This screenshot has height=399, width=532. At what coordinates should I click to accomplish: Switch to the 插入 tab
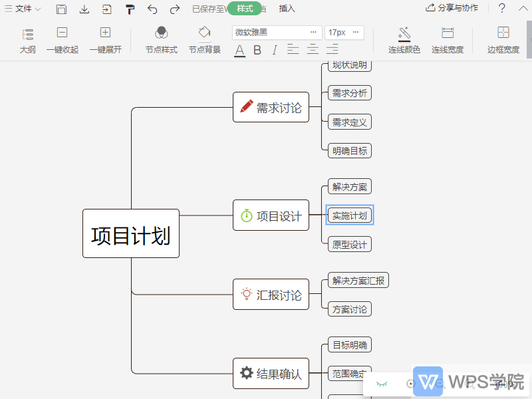[287, 9]
